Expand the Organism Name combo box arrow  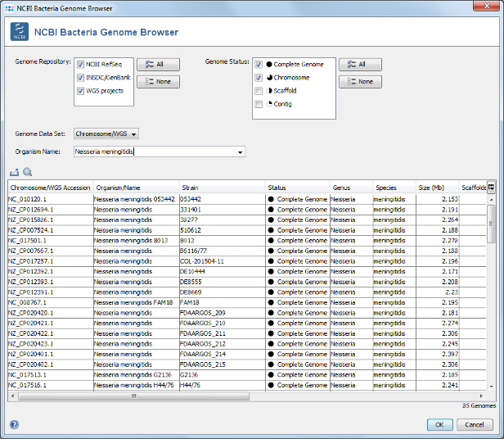point(240,152)
